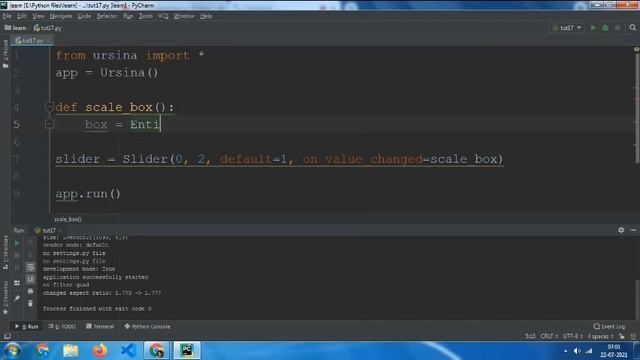Open the Windows Start button
Screen dimensions: 640x360
(x=12, y=351)
